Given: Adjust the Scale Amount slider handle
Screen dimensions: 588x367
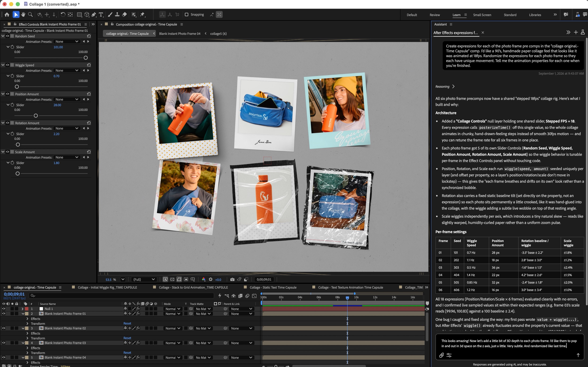Looking at the screenshot, I should point(17,174).
